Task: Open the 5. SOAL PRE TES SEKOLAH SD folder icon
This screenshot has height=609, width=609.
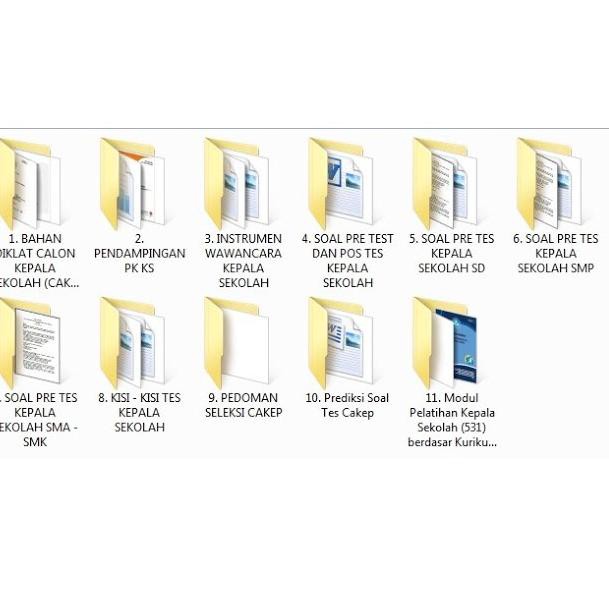Action: [x=445, y=184]
